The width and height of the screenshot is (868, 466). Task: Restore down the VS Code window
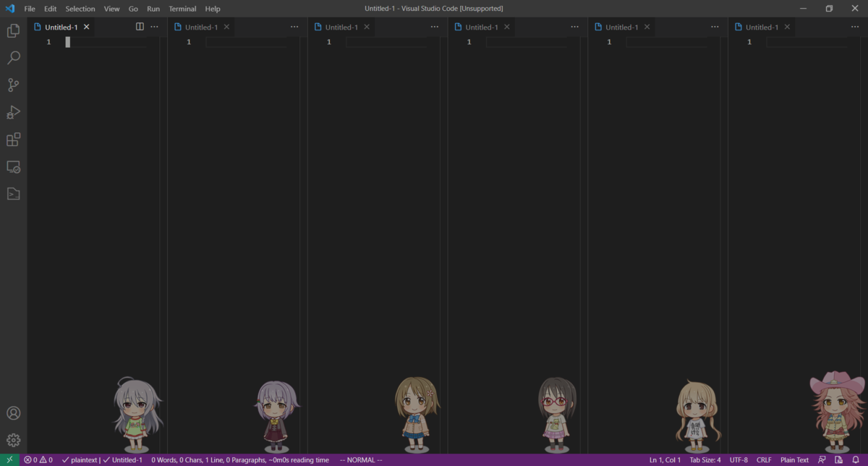tap(829, 9)
